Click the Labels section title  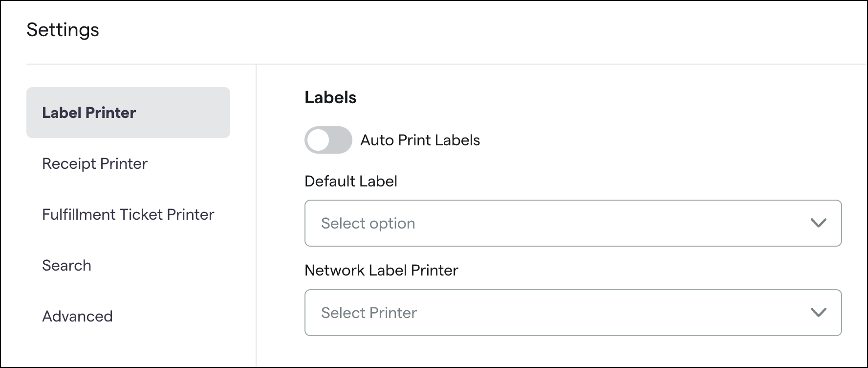[x=330, y=97]
